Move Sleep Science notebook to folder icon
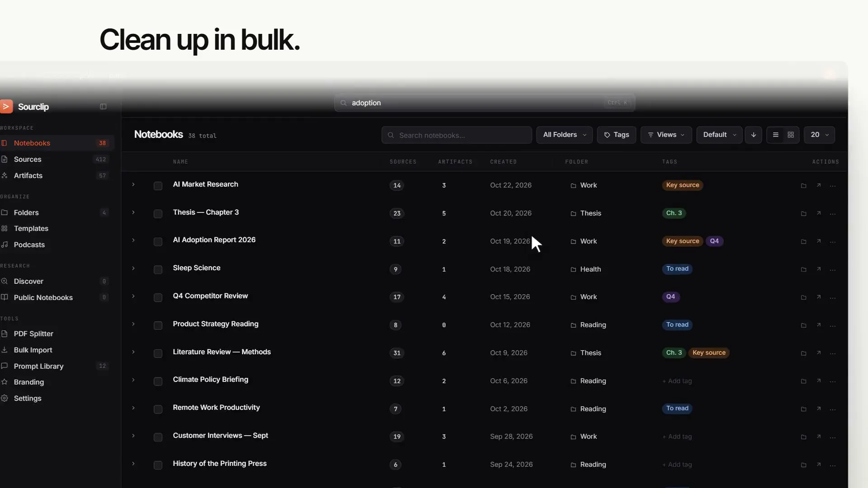The height and width of the screenshot is (488, 868). (803, 269)
